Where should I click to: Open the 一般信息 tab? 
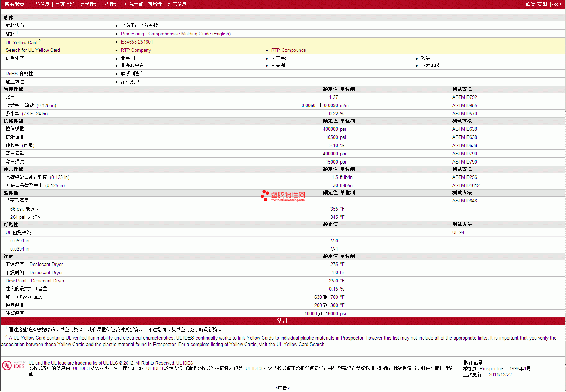coord(40,4)
